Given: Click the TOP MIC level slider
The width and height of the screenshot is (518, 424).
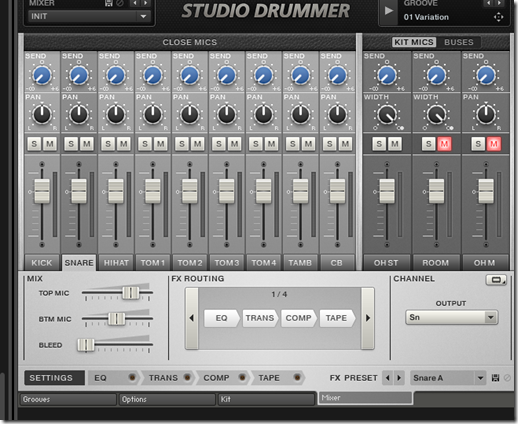Looking at the screenshot, I should coord(130,293).
